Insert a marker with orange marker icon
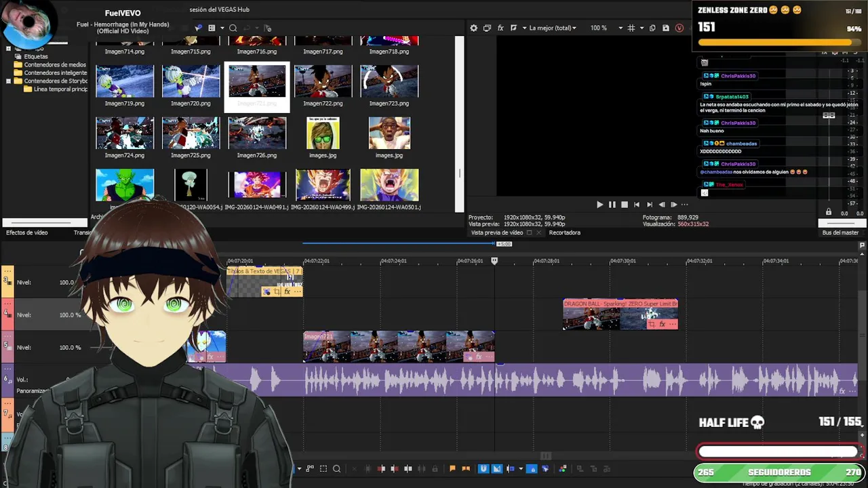This screenshot has width=868, height=488. pyautogui.click(x=452, y=468)
